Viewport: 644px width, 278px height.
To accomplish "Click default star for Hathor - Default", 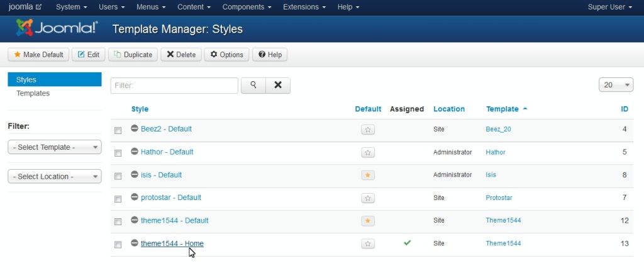I will [367, 153].
